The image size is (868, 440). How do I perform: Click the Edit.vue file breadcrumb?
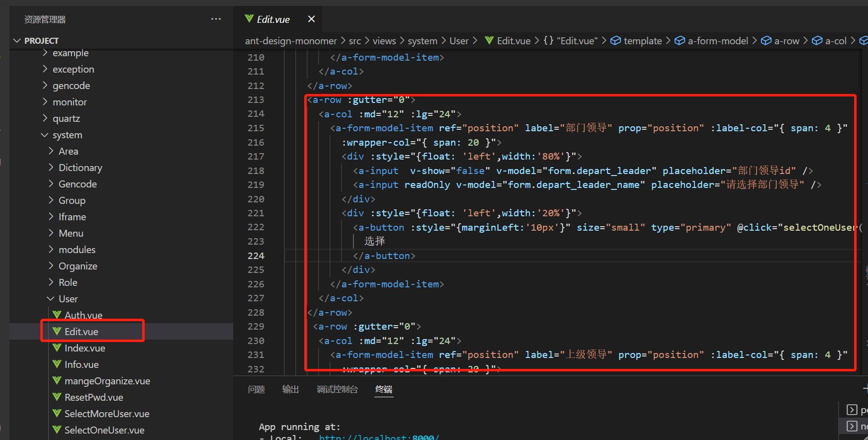click(x=514, y=41)
